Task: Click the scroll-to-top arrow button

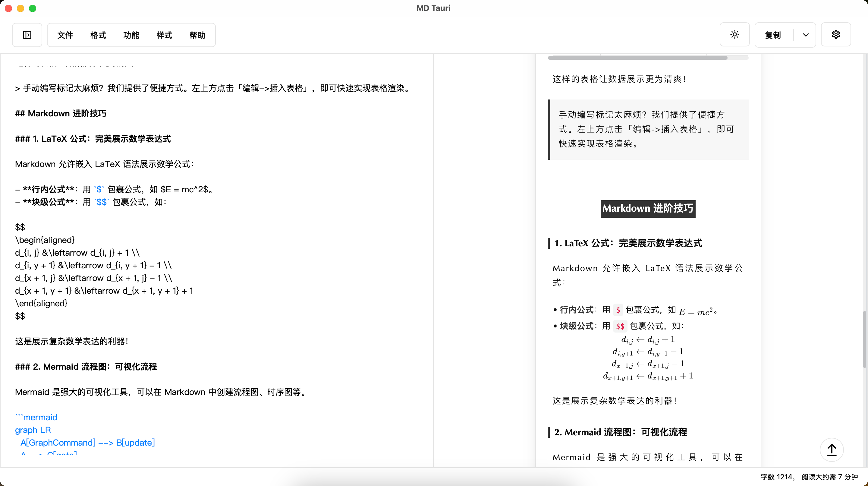Action: (x=831, y=450)
